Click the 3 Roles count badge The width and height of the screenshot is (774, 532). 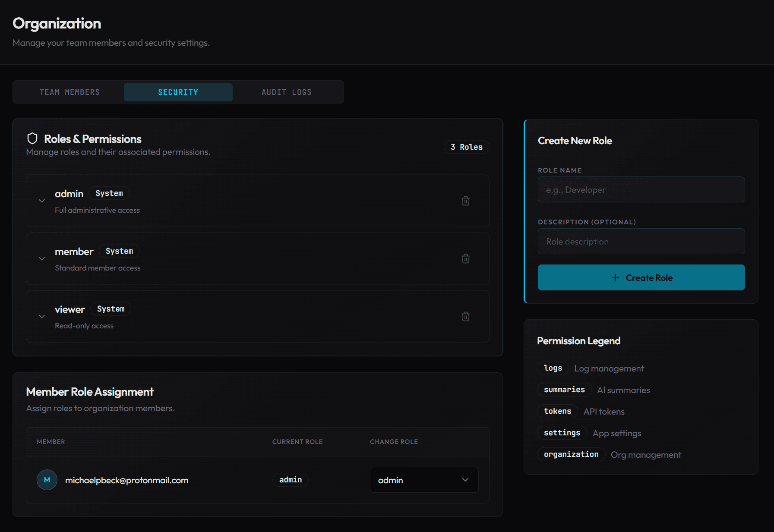(466, 147)
